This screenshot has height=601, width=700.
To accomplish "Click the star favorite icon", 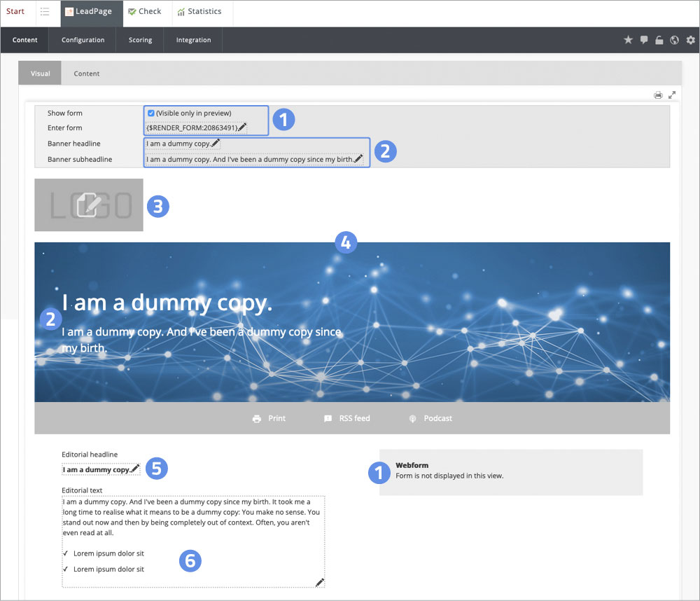I will (628, 40).
